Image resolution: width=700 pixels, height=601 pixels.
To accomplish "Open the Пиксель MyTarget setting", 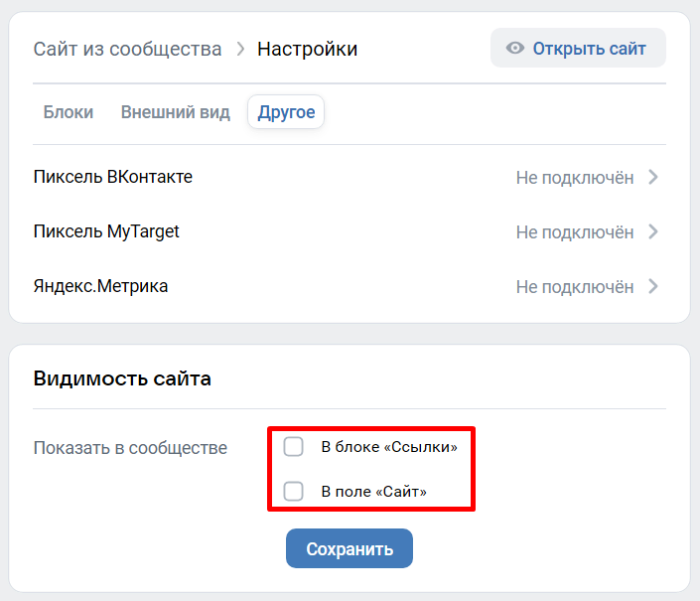I will point(350,231).
